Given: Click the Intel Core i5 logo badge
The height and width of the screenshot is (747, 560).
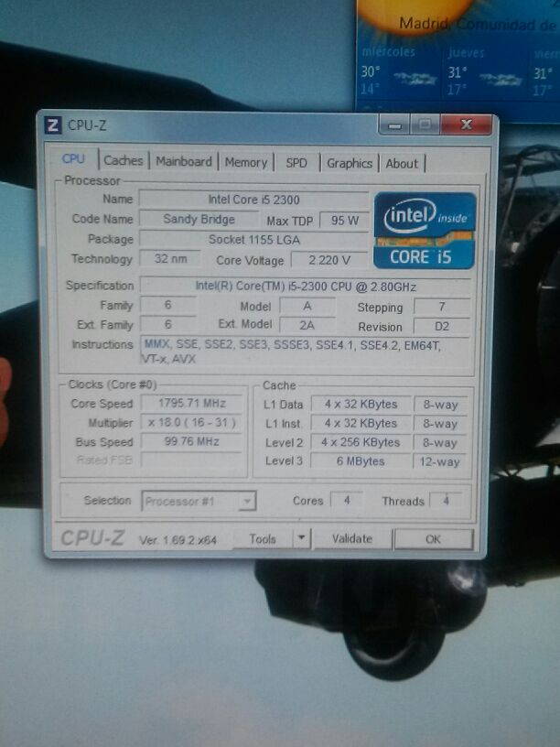Looking at the screenshot, I should click(x=425, y=231).
